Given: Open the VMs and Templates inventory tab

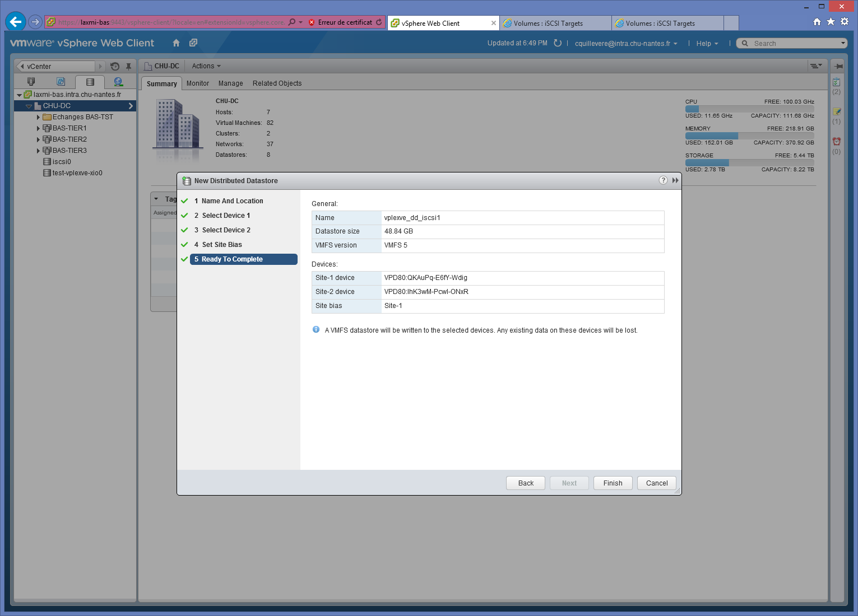Looking at the screenshot, I should [x=61, y=82].
